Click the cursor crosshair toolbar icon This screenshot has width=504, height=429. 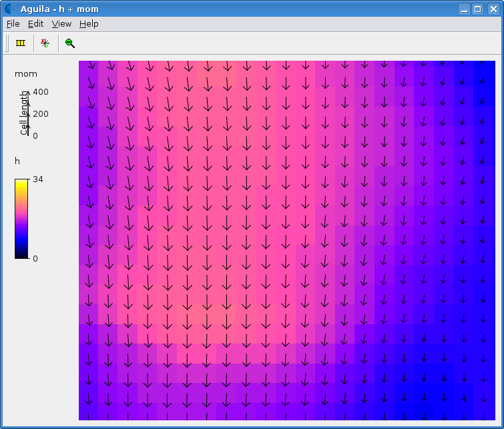click(x=45, y=43)
